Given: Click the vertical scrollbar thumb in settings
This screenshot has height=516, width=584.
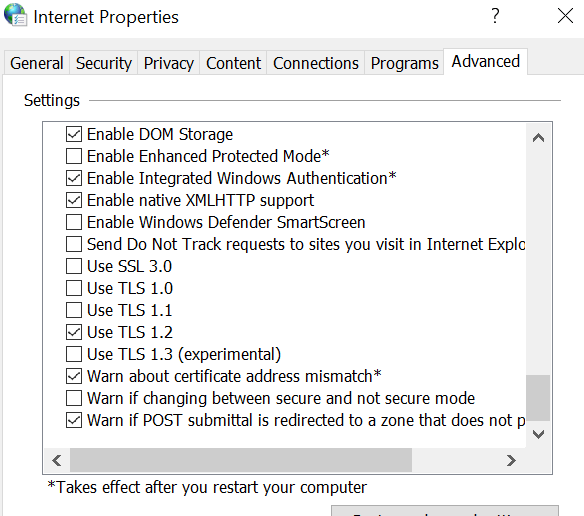Looking at the screenshot, I should pos(538,398).
